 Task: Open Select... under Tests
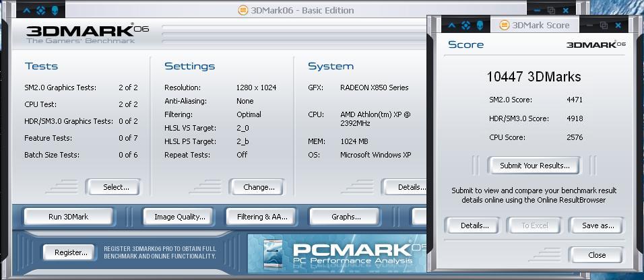[113, 187]
